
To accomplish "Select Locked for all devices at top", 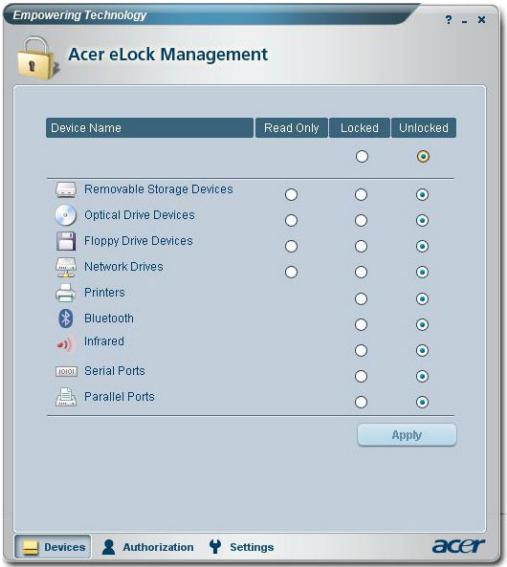I will [362, 156].
